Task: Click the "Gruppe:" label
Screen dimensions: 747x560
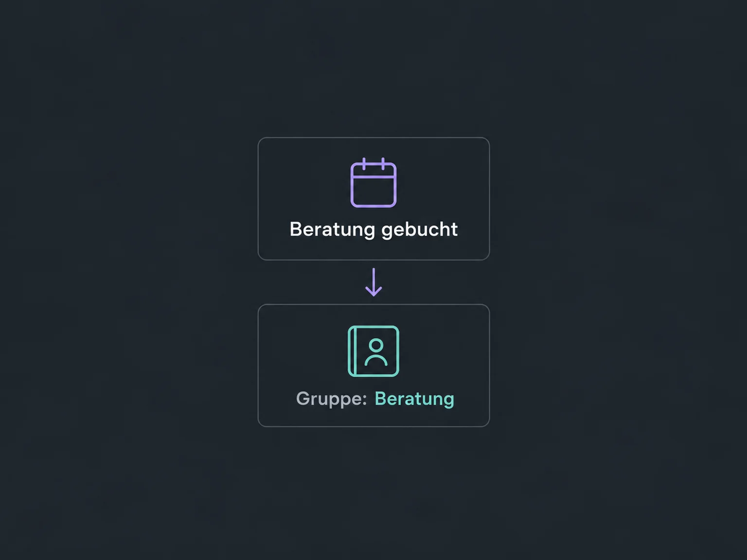Action: [331, 399]
